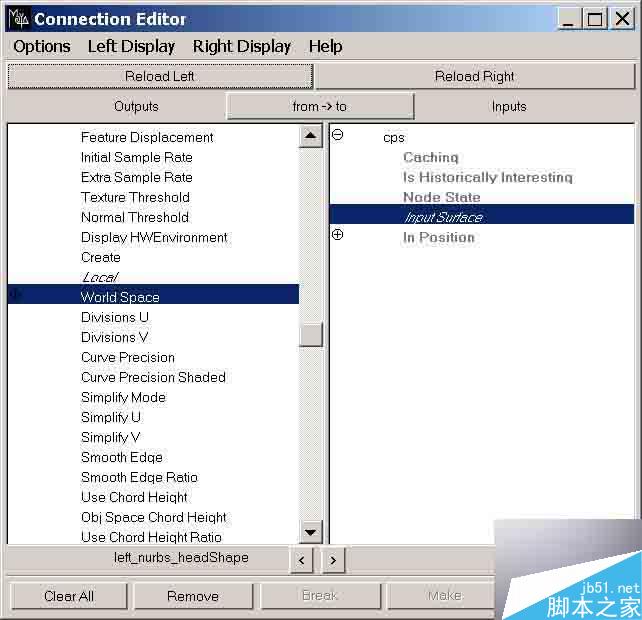The image size is (642, 620).
Task: Select the Input Surface input row
Action: point(482,214)
